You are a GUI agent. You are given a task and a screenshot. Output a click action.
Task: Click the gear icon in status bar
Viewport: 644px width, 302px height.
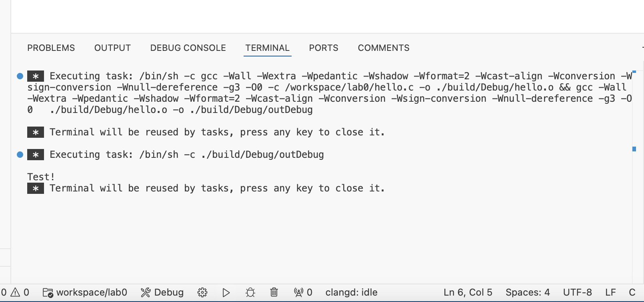coord(202,292)
